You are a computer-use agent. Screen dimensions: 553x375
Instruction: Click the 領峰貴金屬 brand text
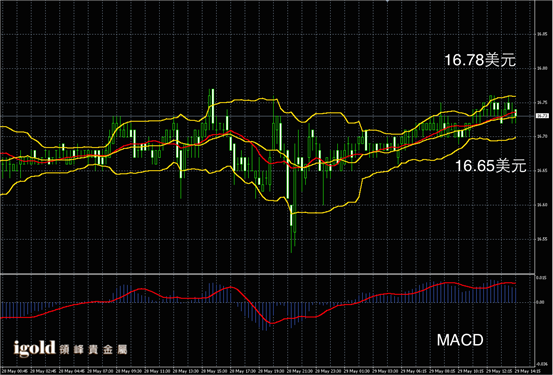pyautogui.click(x=93, y=349)
